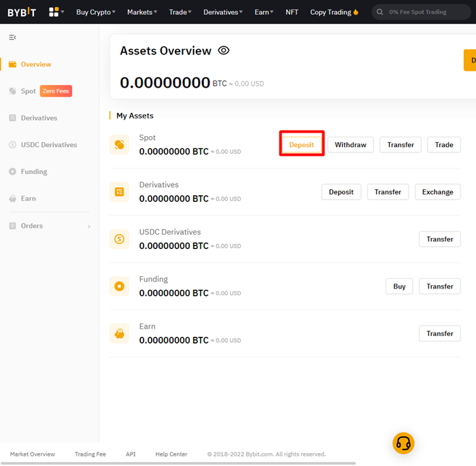Click the total balance 0.00000000 BTC
Image resolution: width=476 pixels, height=466 pixels.
(x=173, y=82)
